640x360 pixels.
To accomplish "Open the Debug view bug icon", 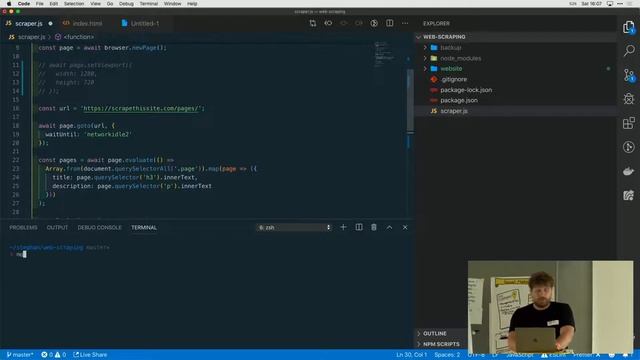I will (629, 99).
